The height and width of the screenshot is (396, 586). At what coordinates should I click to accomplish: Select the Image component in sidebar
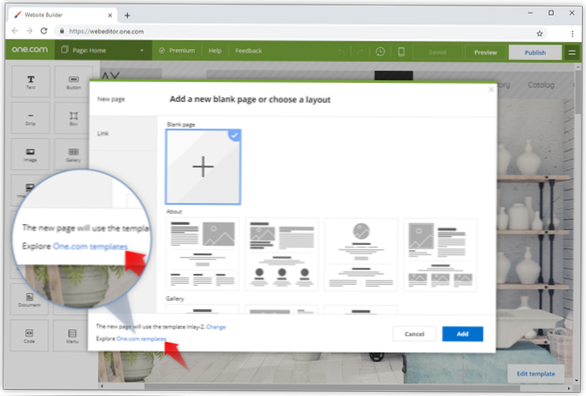[31, 154]
